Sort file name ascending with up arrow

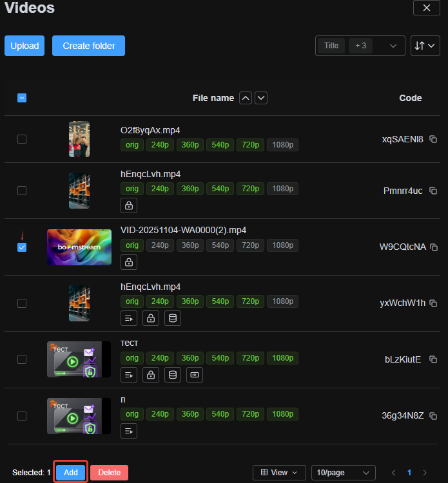pos(246,98)
